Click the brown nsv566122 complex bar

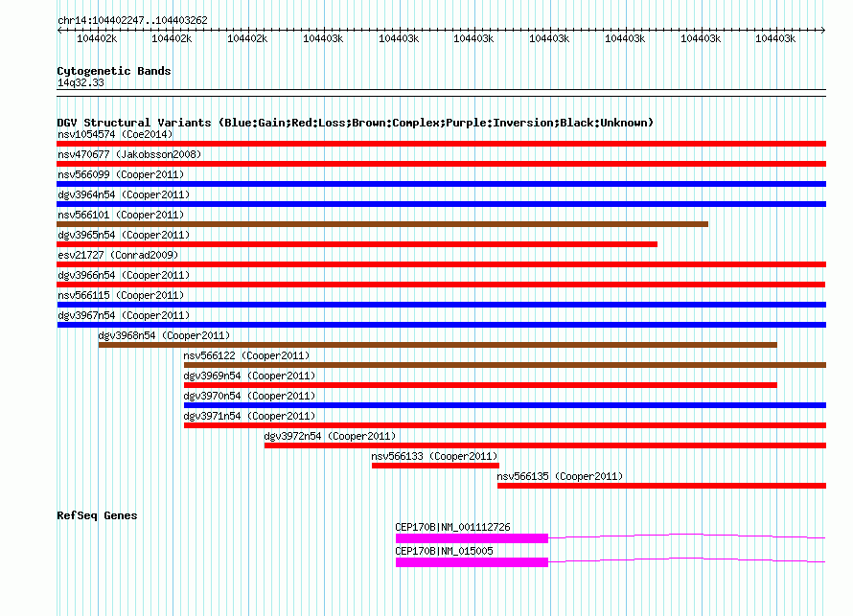coord(505,365)
